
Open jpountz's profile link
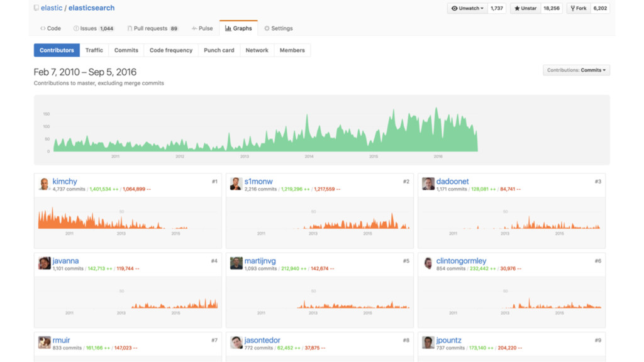point(448,340)
